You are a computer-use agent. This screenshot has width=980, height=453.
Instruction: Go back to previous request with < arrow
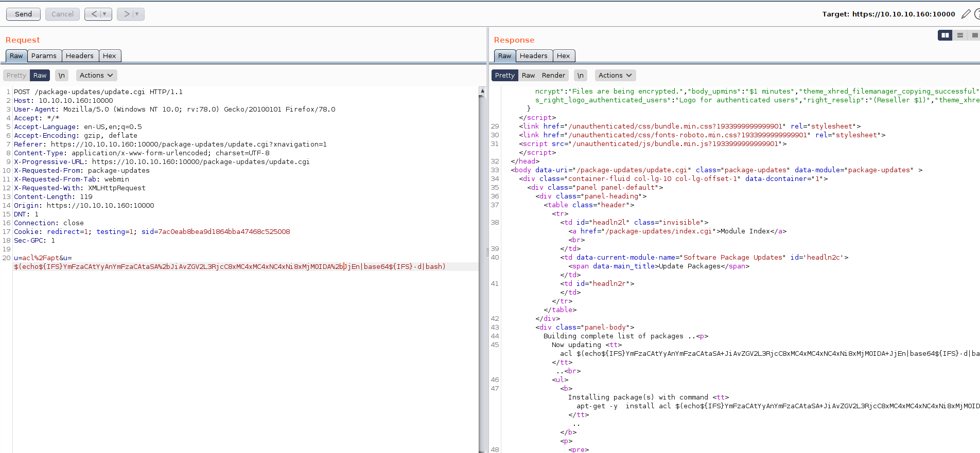94,14
